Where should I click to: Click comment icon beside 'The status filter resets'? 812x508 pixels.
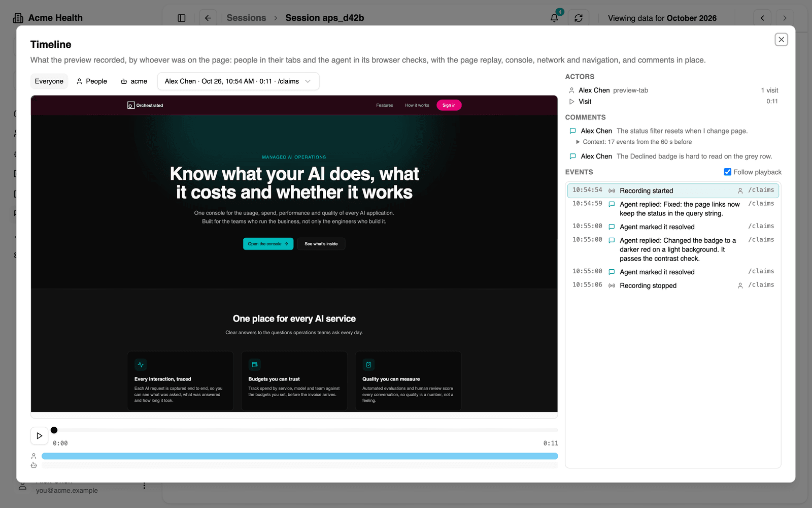572,131
